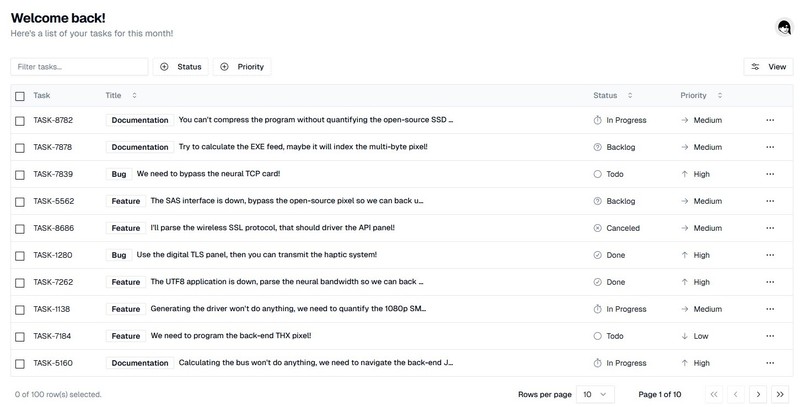
Task: Click the View options button
Action: pos(768,67)
